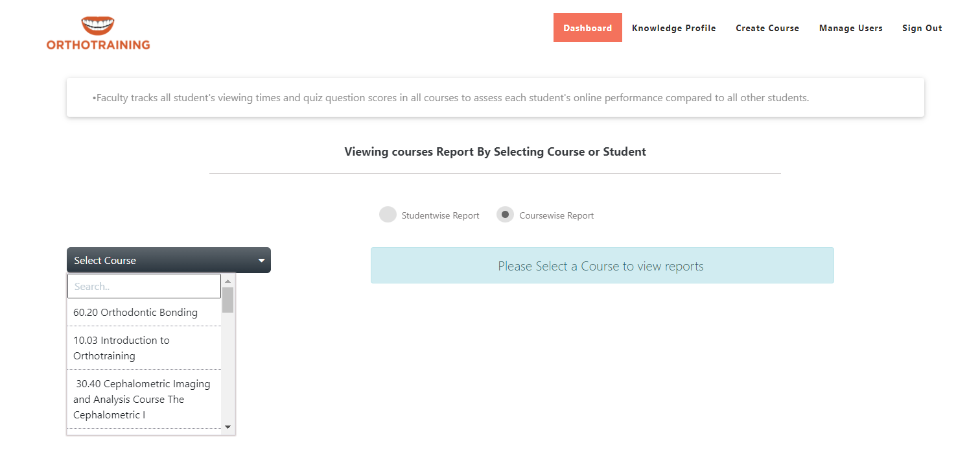Select the Coursewise Report radio button

tap(505, 215)
